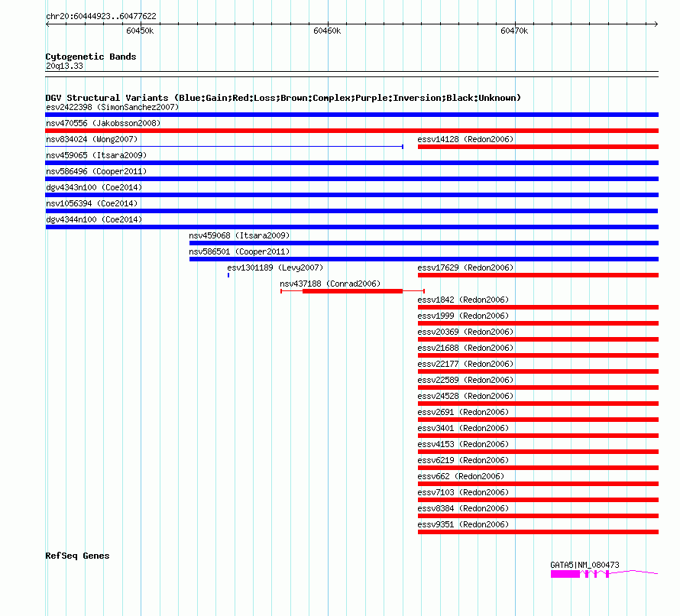Select the thin blue nsv834024 line
Image resolution: width=680 pixels, height=616 pixels.
click(224, 147)
